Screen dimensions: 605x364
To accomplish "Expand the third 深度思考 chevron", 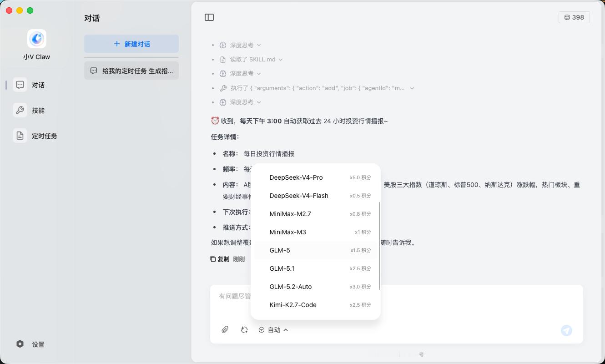I will coord(259,102).
